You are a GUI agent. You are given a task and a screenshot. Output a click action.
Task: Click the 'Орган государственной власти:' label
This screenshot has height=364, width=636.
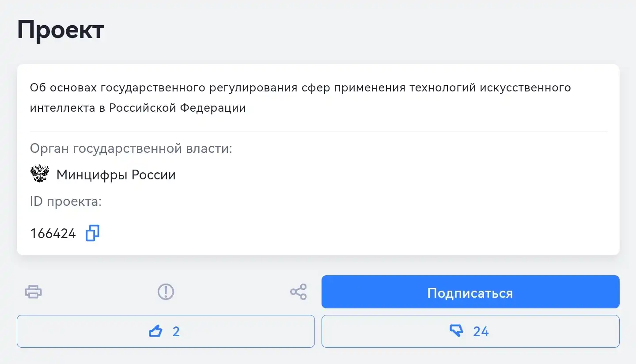[x=131, y=148]
